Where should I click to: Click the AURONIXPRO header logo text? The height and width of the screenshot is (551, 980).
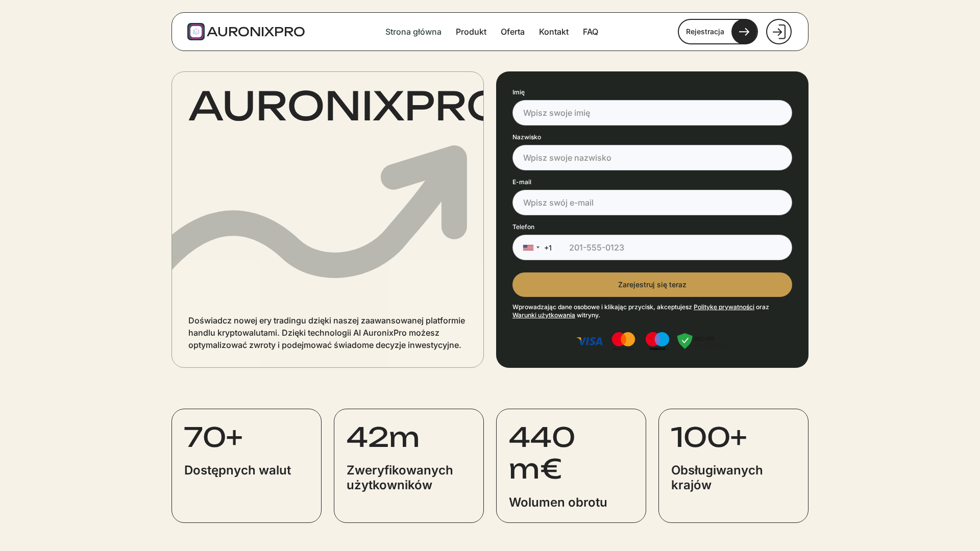coord(256,32)
